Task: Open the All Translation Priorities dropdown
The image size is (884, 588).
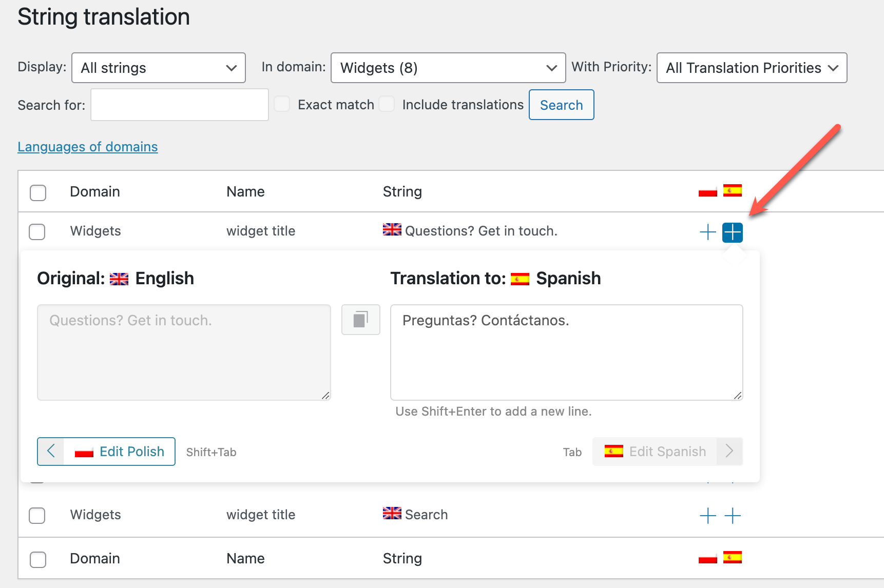Action: click(751, 67)
